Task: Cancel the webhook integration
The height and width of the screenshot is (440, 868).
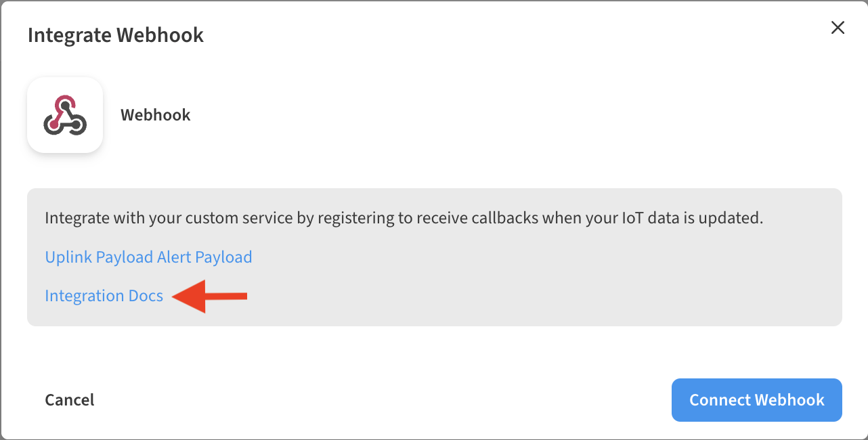Action: 69,399
